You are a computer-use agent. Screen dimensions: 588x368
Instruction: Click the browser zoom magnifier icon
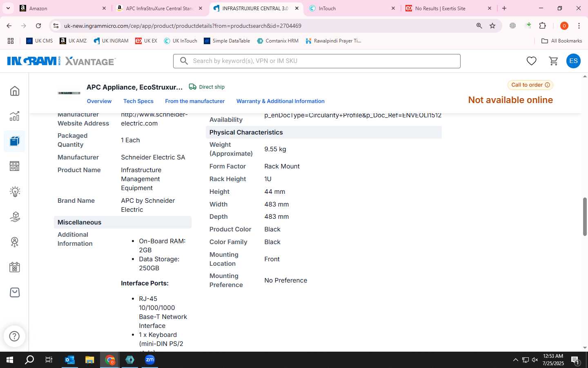[479, 26]
